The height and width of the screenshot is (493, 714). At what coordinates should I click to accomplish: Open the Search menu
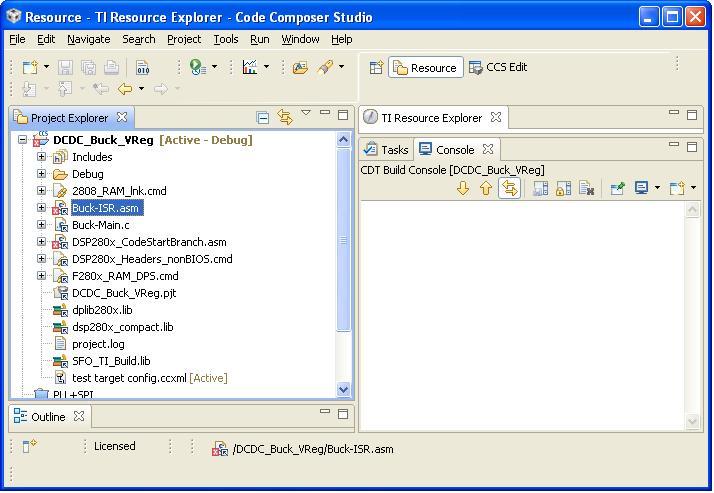(139, 40)
